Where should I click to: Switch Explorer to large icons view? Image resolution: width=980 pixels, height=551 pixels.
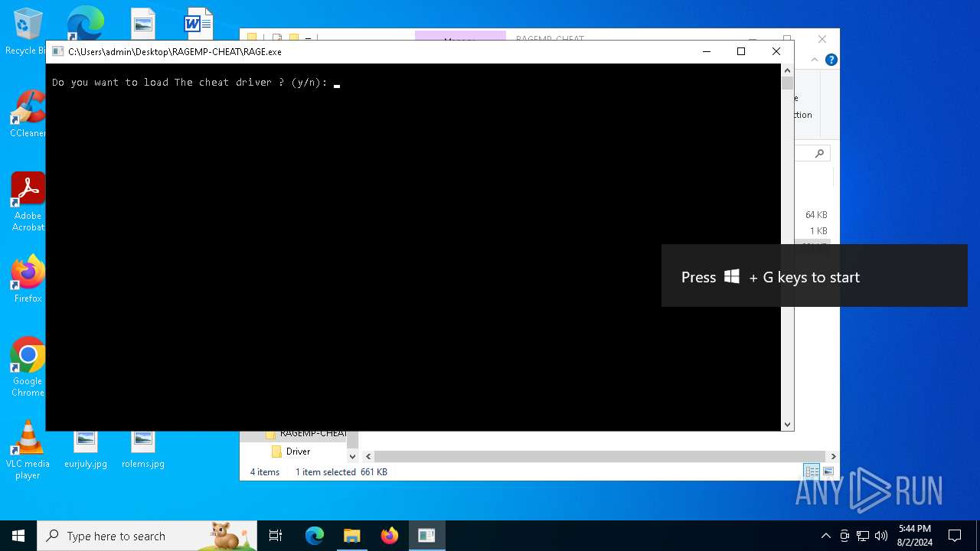point(828,472)
